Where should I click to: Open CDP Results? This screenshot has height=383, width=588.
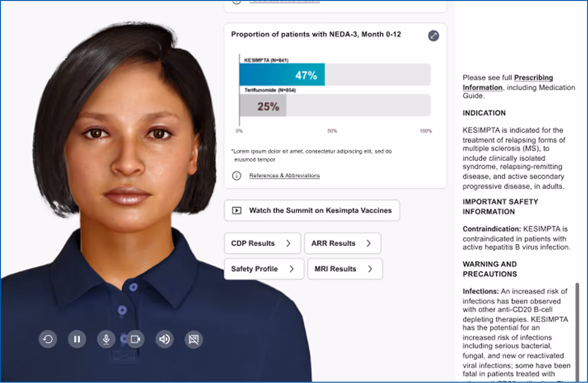pos(262,243)
